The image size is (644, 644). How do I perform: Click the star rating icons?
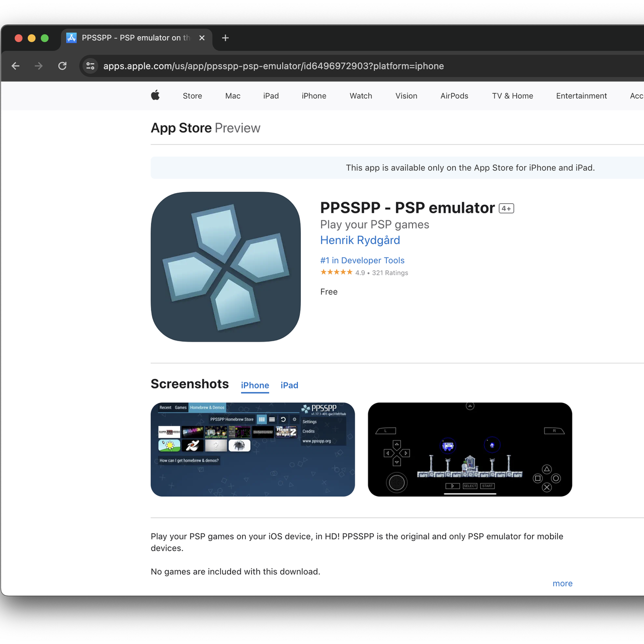point(336,272)
